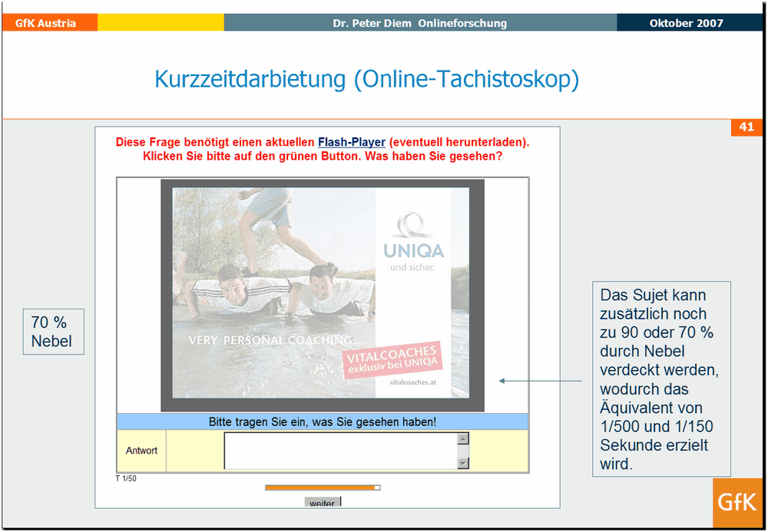
Task: Click the answer box scroll-up arrow
Action: click(463, 438)
